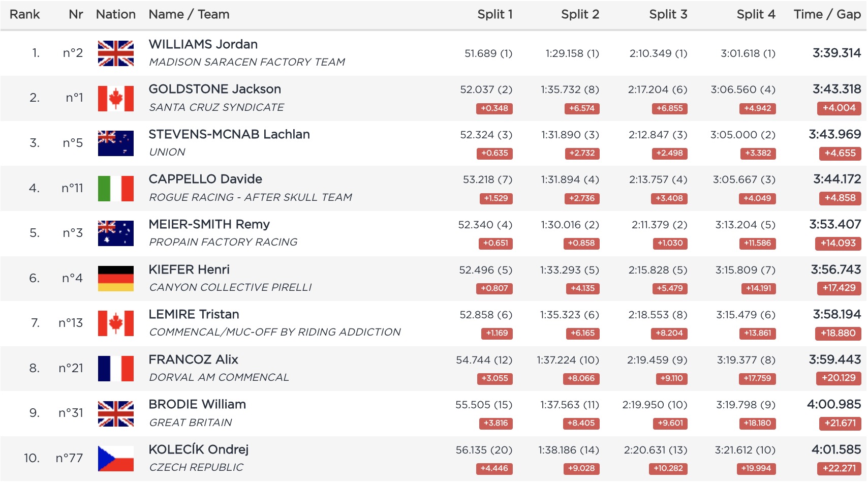Click the German flag beside KIEFER Henri

pyautogui.click(x=116, y=279)
